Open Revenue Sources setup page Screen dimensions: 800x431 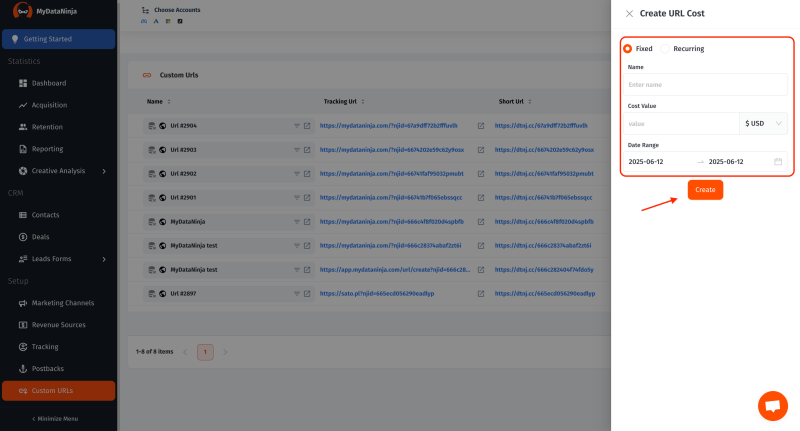(x=59, y=325)
